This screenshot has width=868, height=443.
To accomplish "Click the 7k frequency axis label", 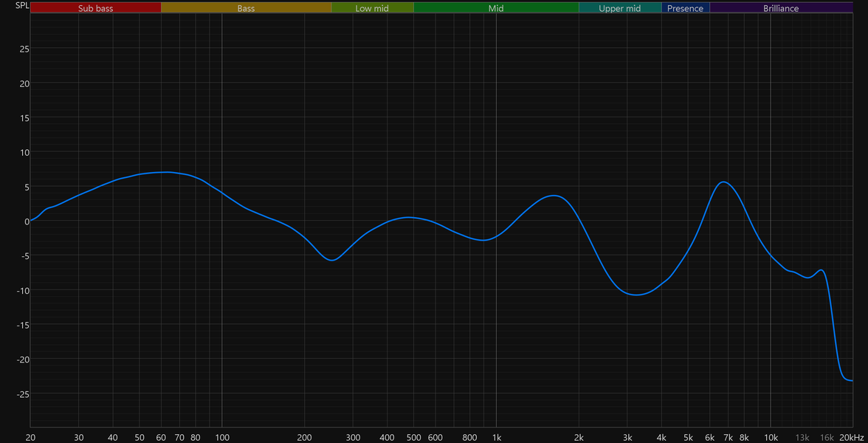I will pos(728,437).
